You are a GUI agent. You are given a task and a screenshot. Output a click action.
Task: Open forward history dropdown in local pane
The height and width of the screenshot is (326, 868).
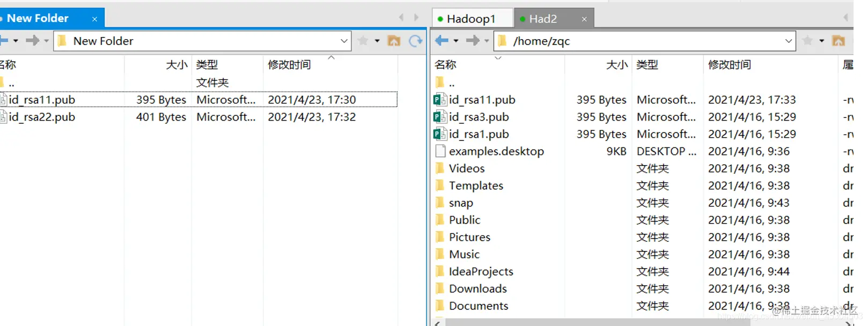(46, 40)
